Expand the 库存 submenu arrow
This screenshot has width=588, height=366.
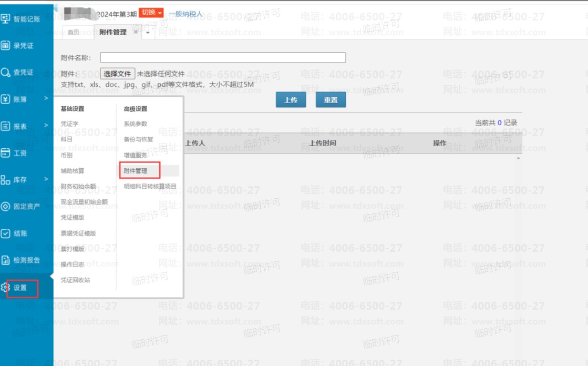[46, 179]
